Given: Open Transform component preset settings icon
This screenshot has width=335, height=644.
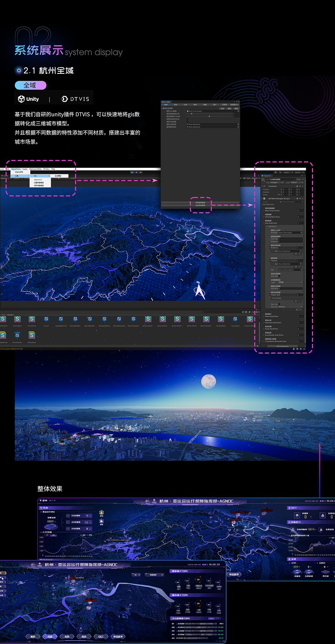Looking at the screenshot, I should pos(300,186).
